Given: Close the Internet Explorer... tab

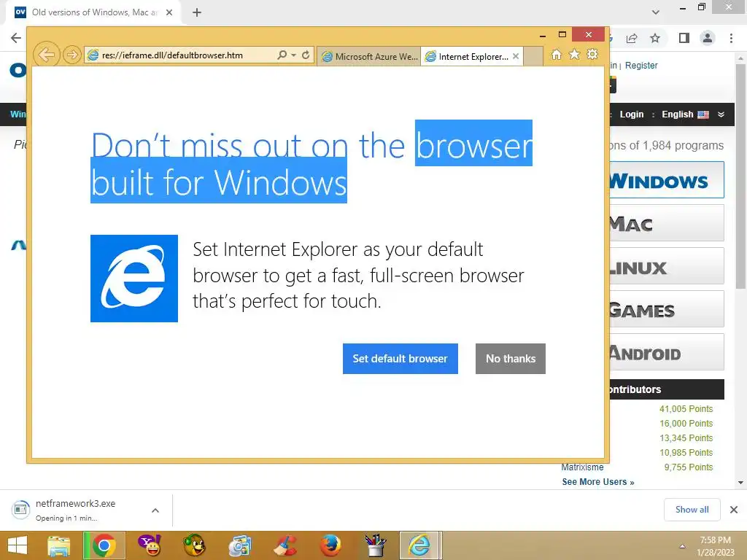Looking at the screenshot, I should tap(516, 56).
